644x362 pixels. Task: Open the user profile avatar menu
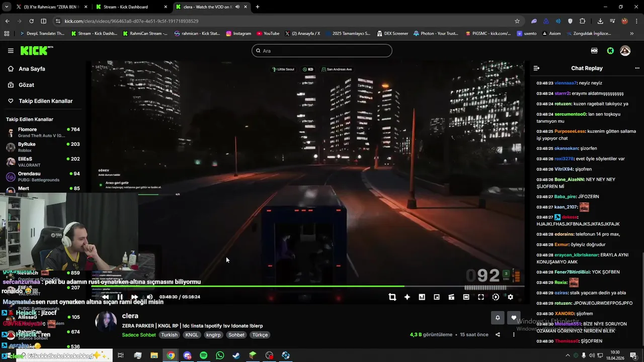pyautogui.click(x=625, y=51)
